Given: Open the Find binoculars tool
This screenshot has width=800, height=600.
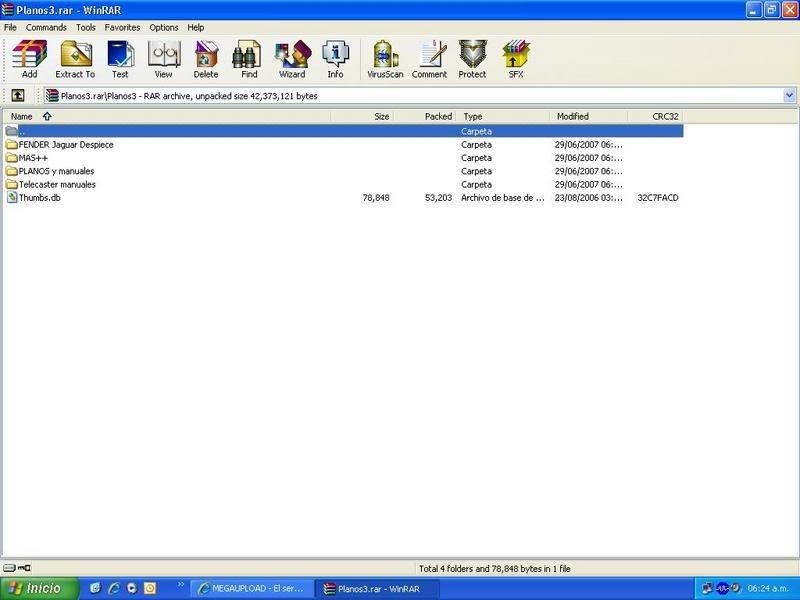Looking at the screenshot, I should [x=249, y=59].
